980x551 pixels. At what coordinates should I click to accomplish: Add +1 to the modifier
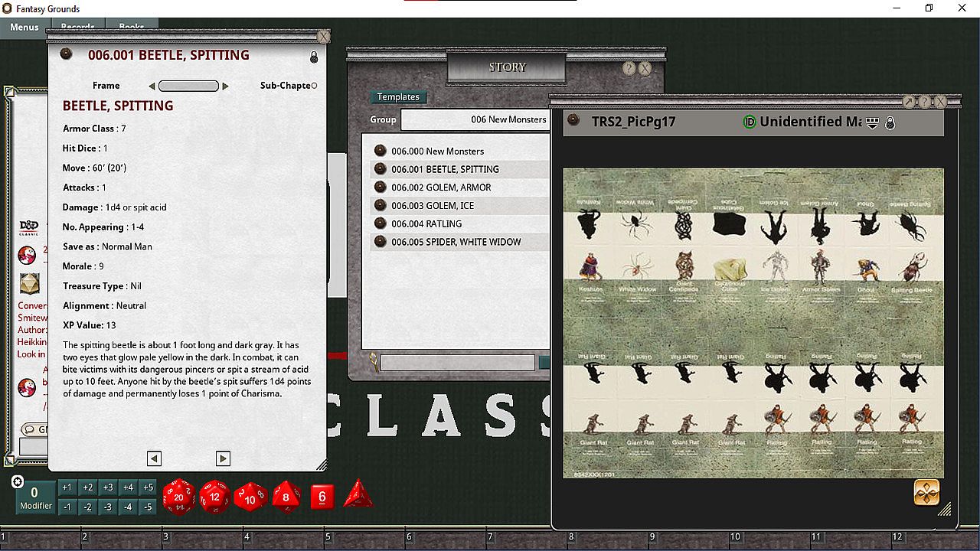[67, 487]
